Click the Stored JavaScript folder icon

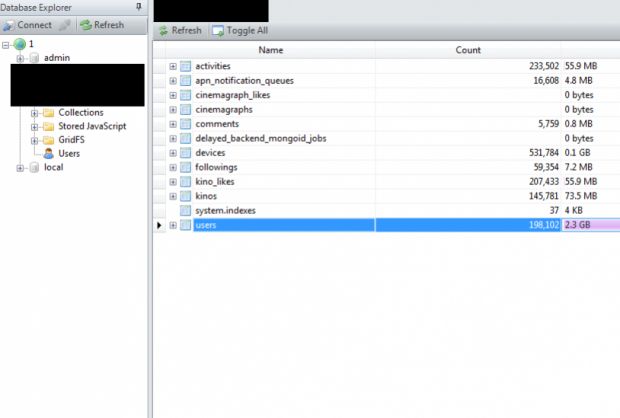[x=49, y=127]
